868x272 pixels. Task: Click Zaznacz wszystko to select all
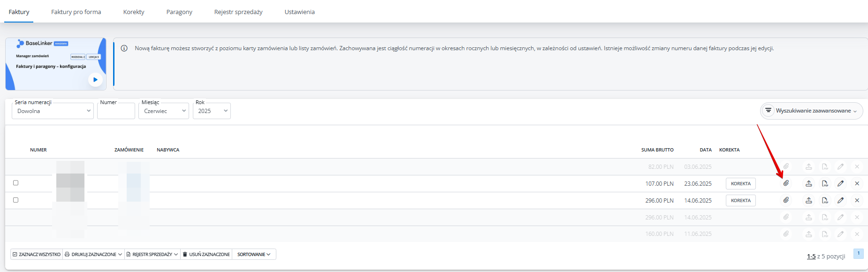37,254
